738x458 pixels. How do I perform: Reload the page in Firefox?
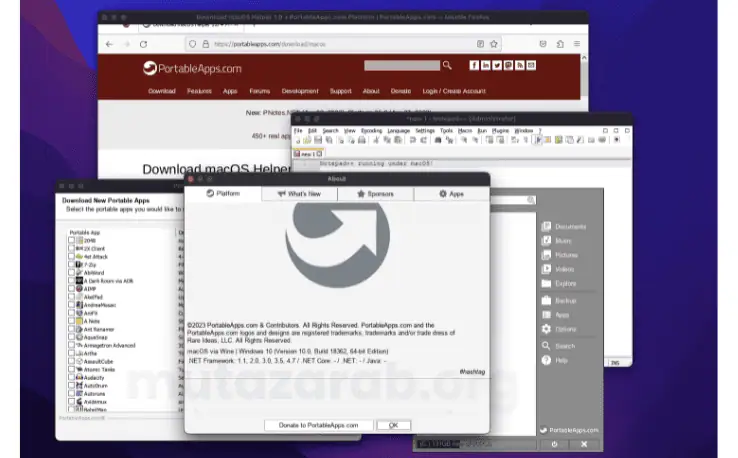click(144, 44)
